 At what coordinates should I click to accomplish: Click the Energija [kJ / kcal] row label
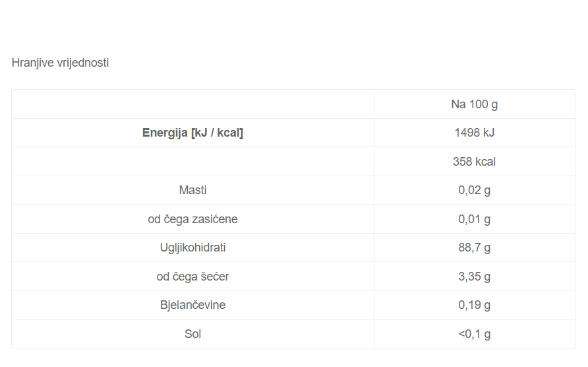tap(192, 133)
